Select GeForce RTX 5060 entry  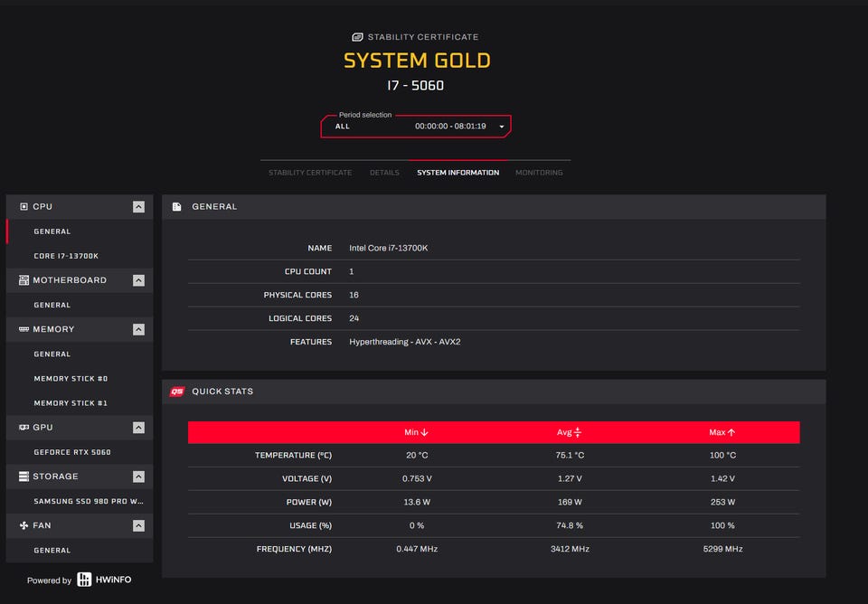point(72,452)
